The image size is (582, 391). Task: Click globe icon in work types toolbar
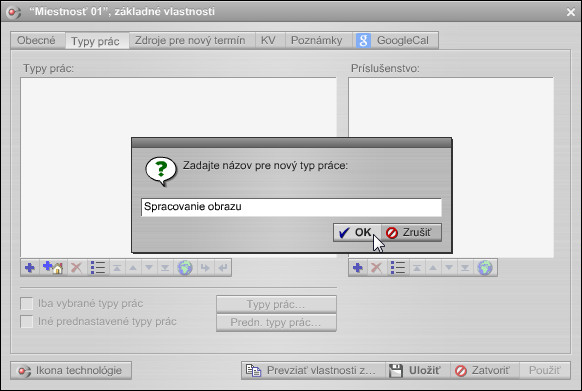[x=185, y=267]
